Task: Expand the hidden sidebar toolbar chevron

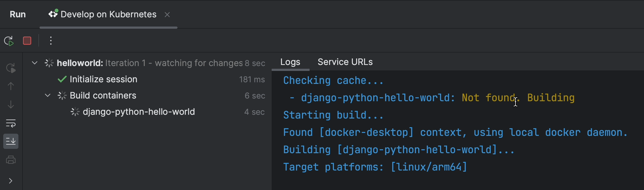Action: point(11,181)
